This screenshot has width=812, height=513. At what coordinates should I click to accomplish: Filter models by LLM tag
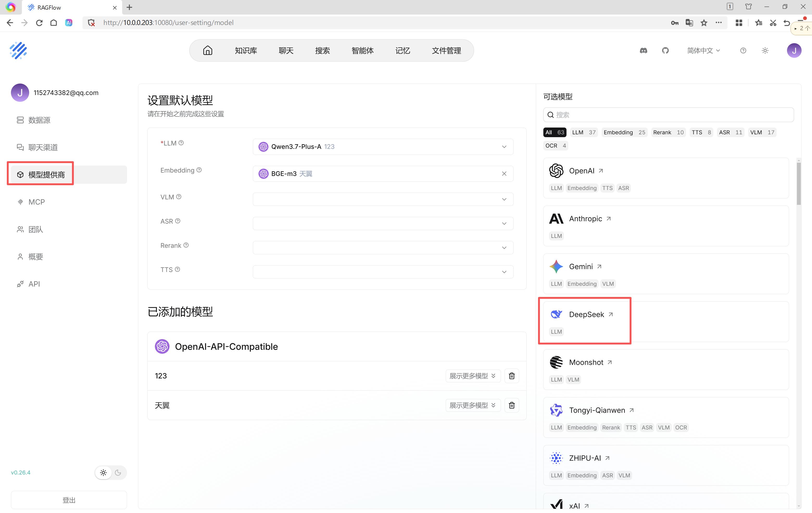point(584,132)
